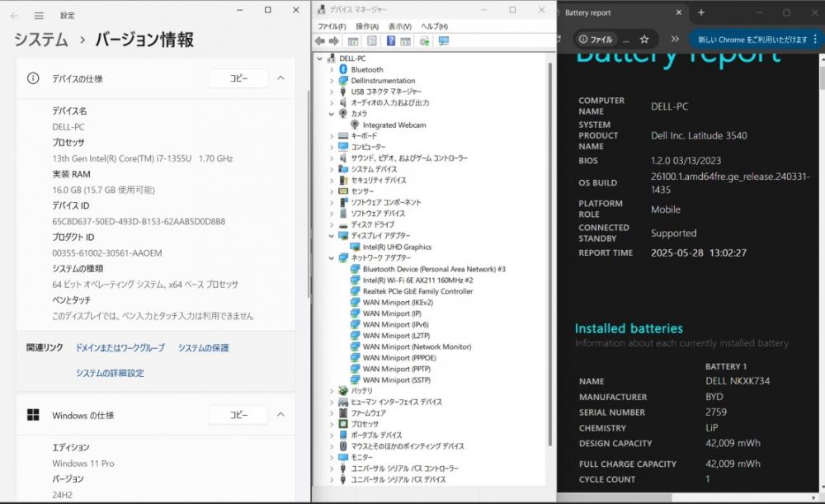Click Installed batteries heading
This screenshot has height=504, width=825.
click(629, 328)
